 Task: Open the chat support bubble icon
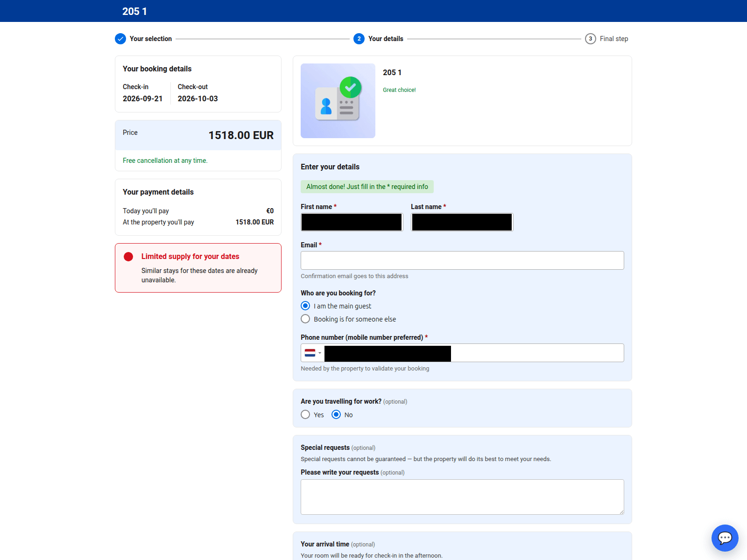(725, 538)
